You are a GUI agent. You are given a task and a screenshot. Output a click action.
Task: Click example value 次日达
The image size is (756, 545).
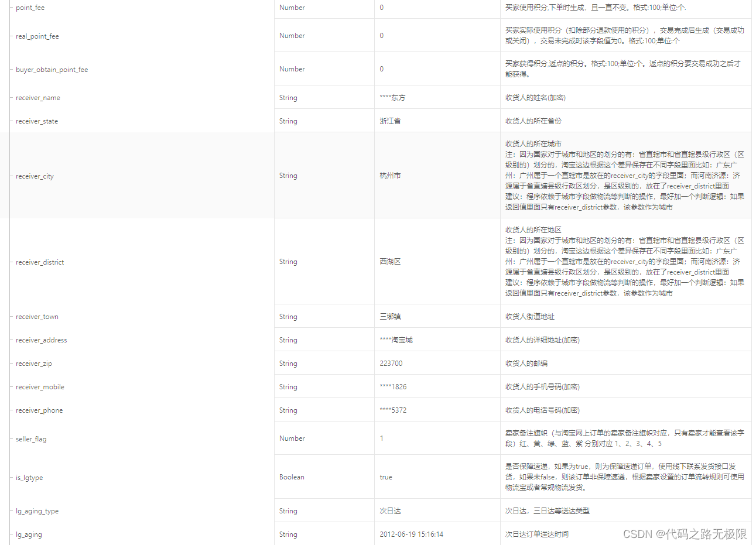pos(390,511)
